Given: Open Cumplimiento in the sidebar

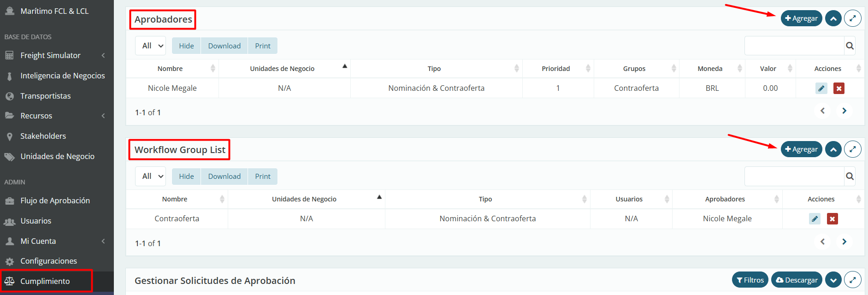Looking at the screenshot, I should [x=45, y=281].
